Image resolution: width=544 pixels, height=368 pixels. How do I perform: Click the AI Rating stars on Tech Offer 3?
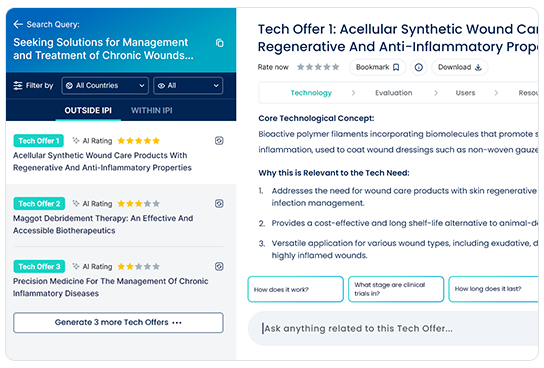pos(138,266)
